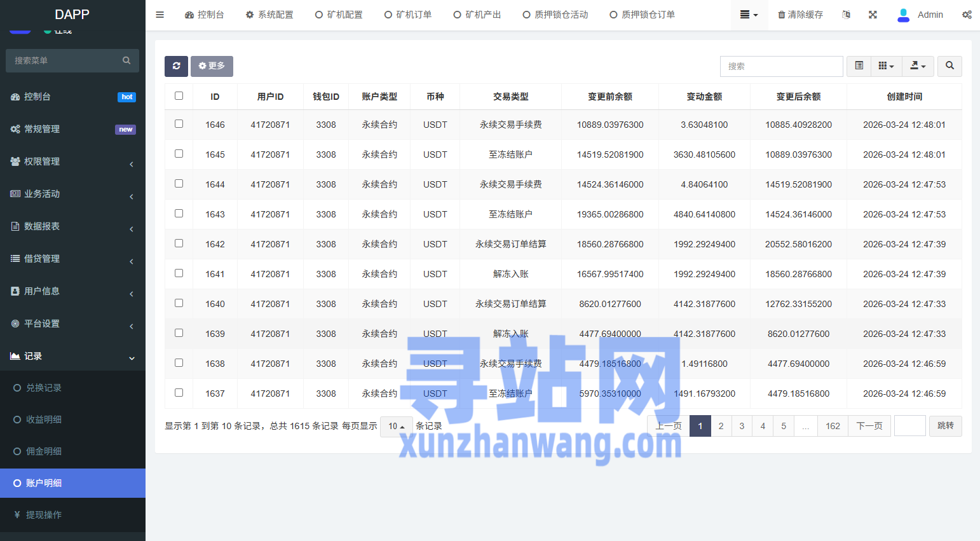Click the hamburger sidebar toggle icon
Screen dimensions: 980x541
tap(160, 15)
